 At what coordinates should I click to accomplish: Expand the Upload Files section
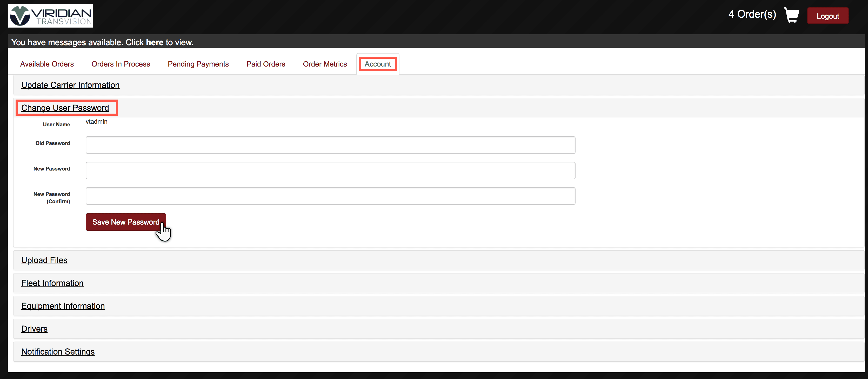click(x=44, y=260)
